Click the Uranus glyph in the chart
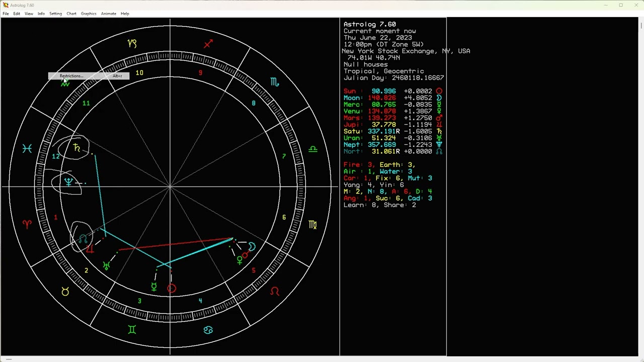The image size is (644, 362). coord(106,265)
